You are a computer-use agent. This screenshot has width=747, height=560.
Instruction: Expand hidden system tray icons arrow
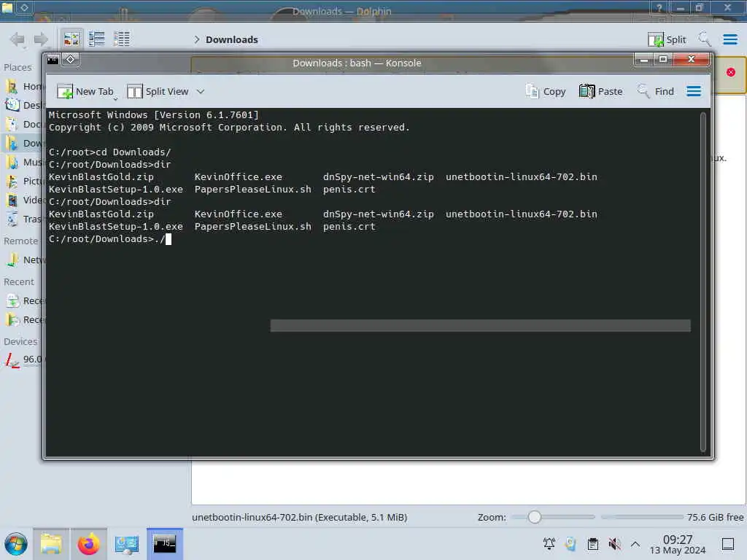click(x=635, y=544)
